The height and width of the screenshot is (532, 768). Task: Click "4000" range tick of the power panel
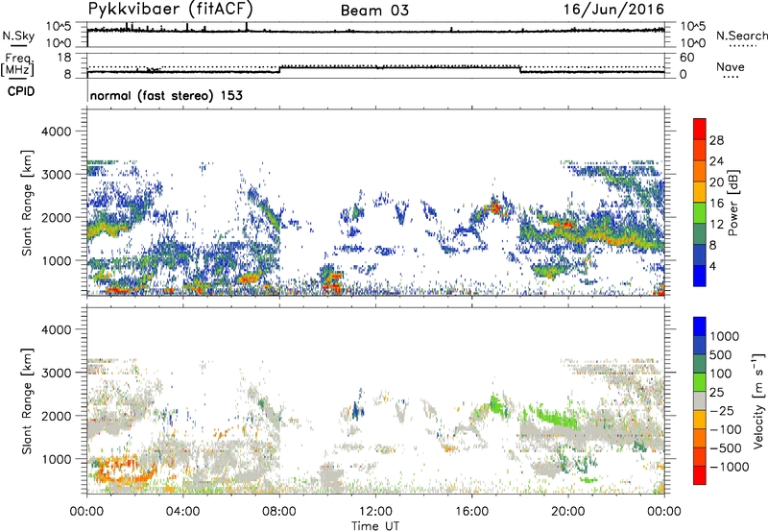(56, 132)
